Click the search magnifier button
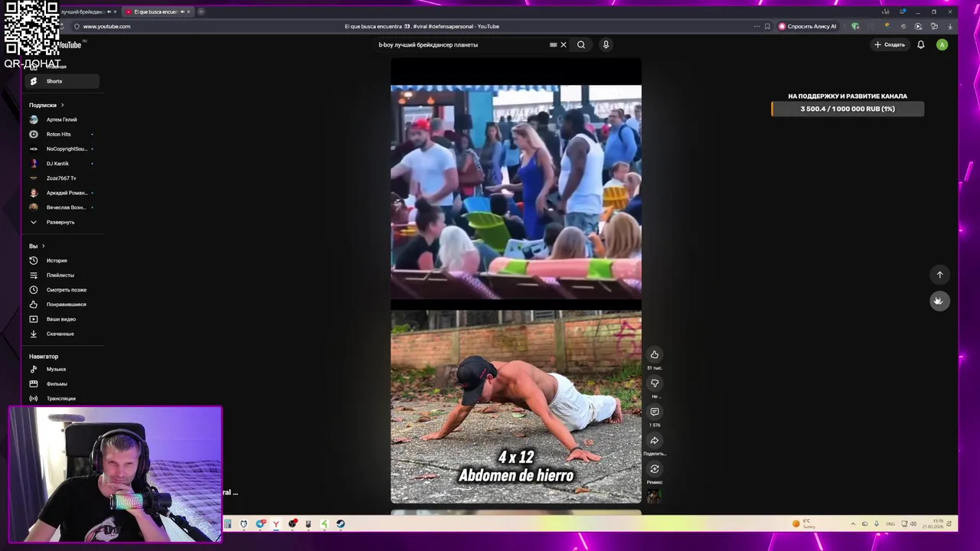Viewport: 980px width, 551px height. tap(581, 44)
